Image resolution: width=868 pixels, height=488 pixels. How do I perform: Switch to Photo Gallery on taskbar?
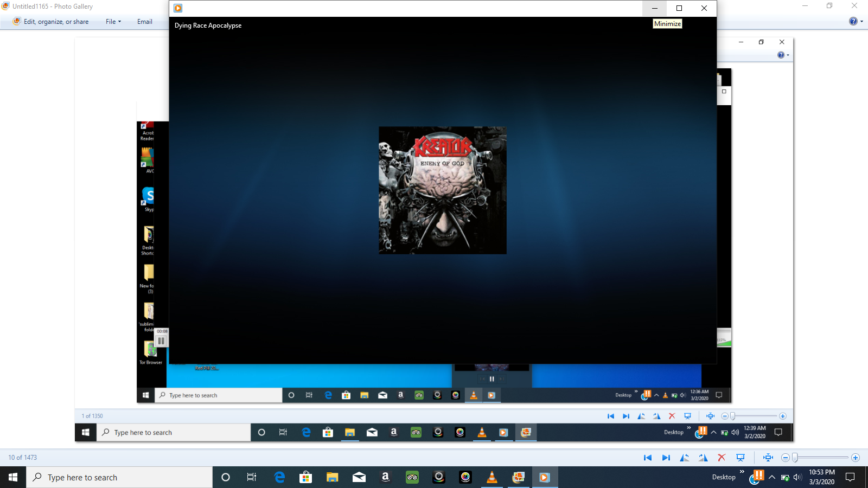[519, 477]
